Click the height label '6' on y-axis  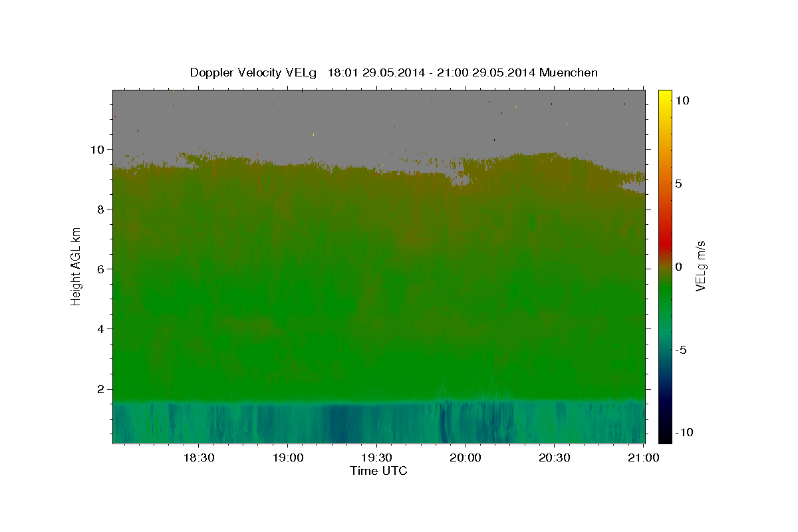point(101,269)
